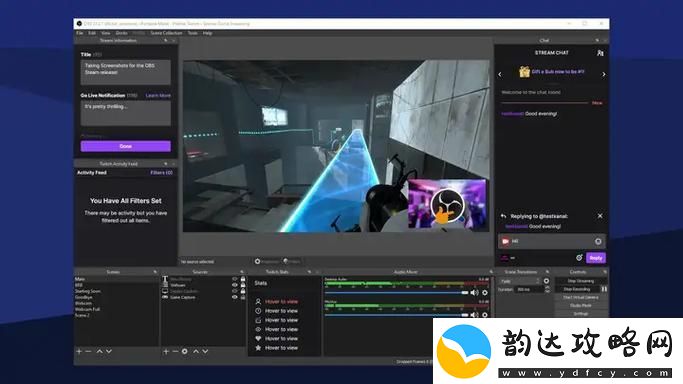Open Filters dropdown in Activity Feed
Image resolution: width=683 pixels, height=384 pixels.
click(161, 173)
